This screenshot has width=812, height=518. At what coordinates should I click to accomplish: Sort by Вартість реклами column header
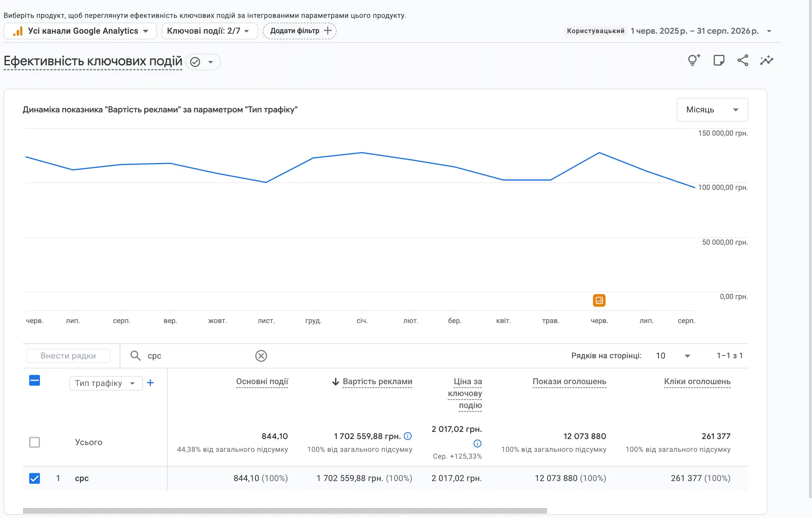tap(377, 381)
